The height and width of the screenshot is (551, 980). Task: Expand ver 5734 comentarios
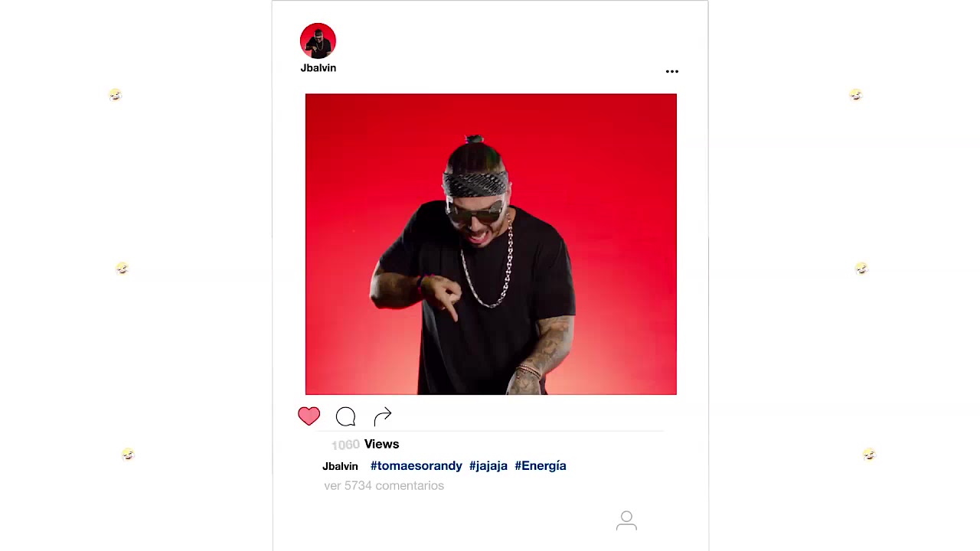384,485
